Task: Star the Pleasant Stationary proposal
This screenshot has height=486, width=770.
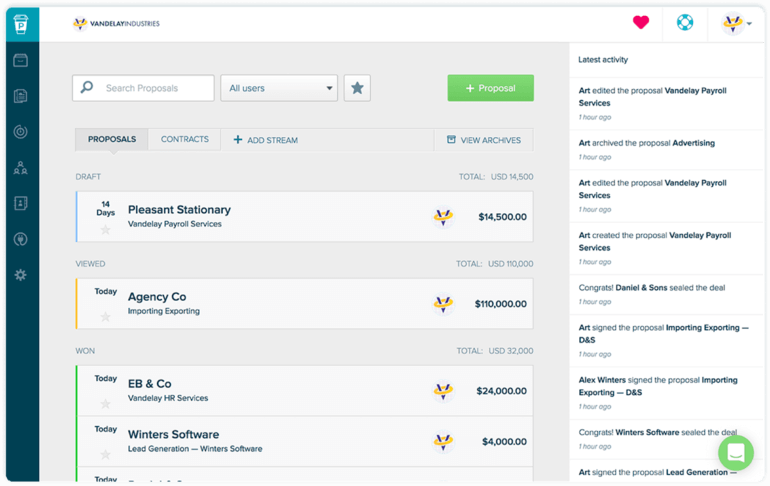Action: [105, 230]
